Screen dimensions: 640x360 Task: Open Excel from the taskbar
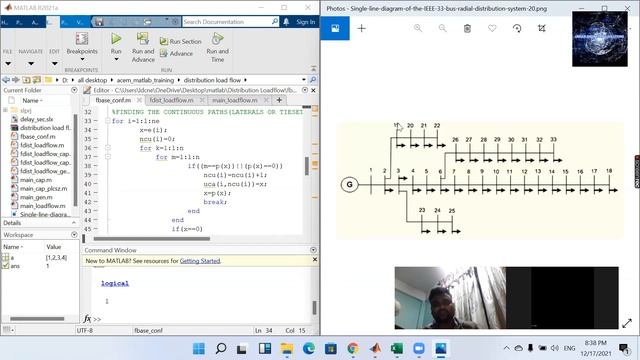coord(397,349)
